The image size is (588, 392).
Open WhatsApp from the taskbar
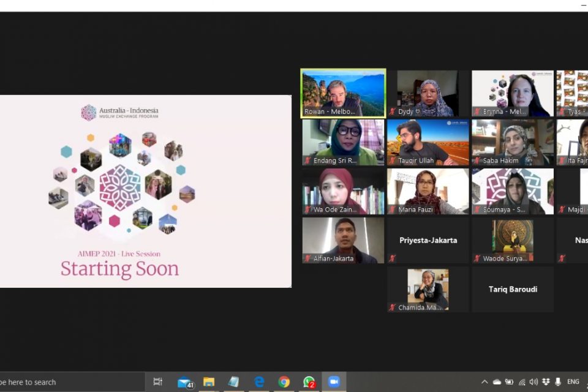point(309,382)
